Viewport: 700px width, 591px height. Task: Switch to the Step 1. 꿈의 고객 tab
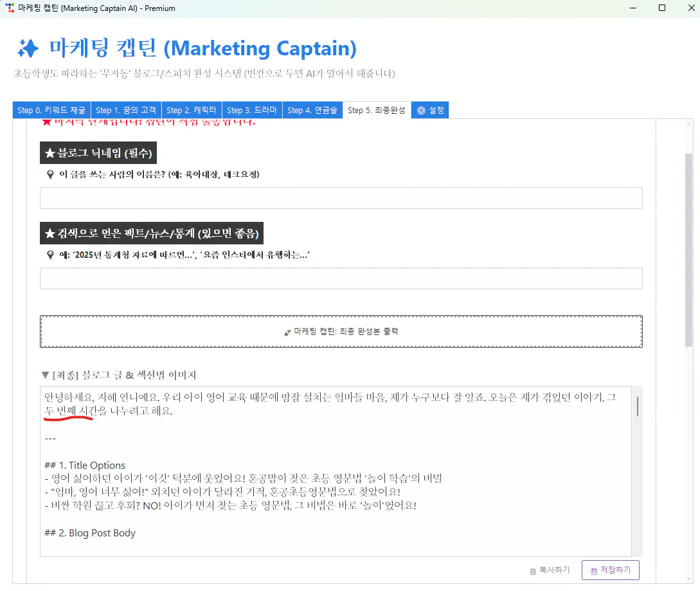pyautogui.click(x=126, y=110)
